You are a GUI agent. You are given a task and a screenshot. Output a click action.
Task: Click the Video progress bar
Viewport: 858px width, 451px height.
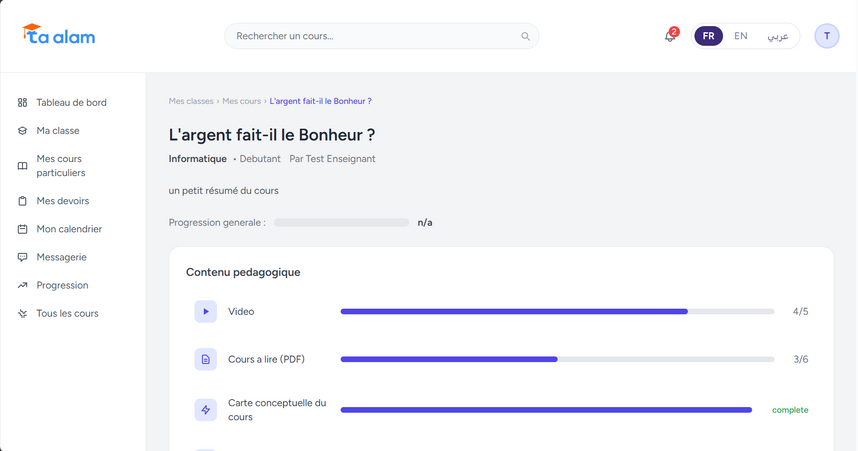(x=557, y=311)
